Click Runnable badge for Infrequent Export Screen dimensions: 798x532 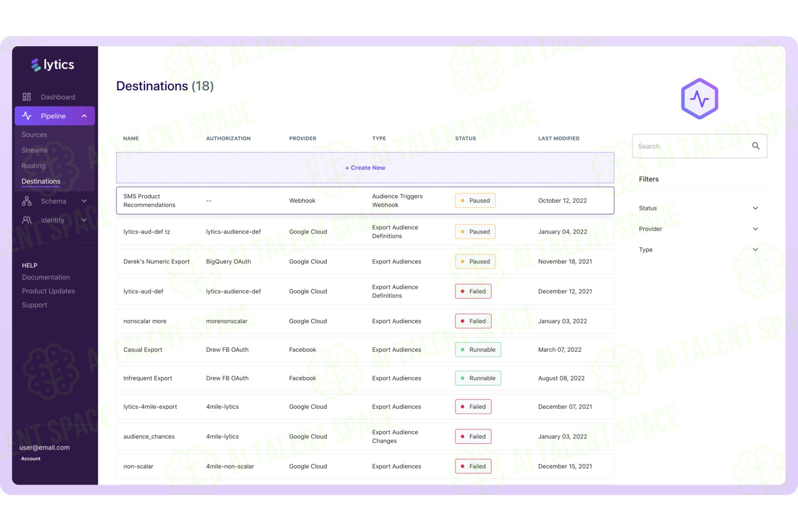(x=478, y=378)
